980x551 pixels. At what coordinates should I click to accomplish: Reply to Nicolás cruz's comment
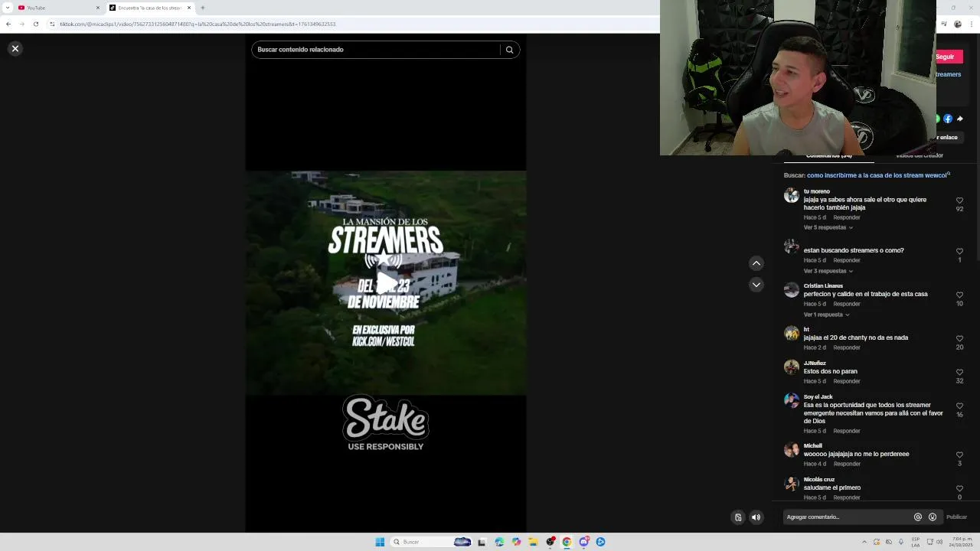click(x=847, y=497)
